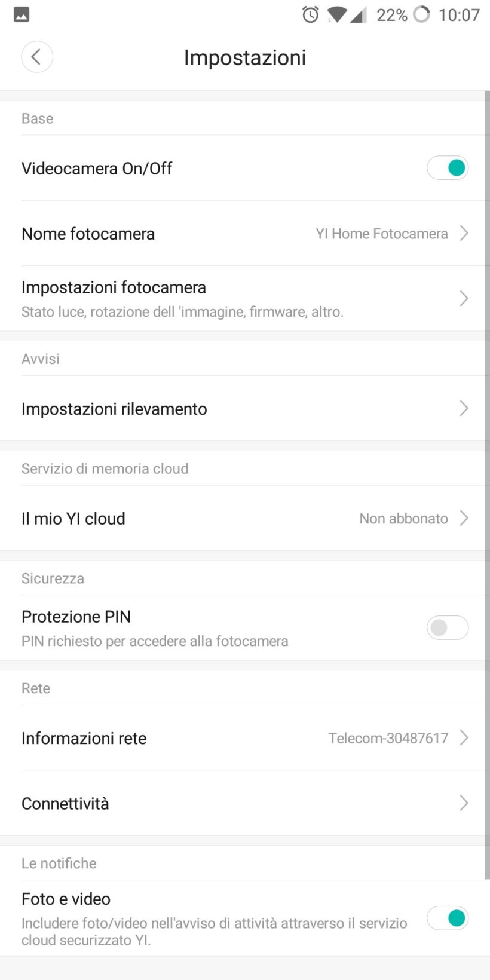This screenshot has width=490, height=980.
Task: Select the Connettività menu item
Action: coord(66,804)
